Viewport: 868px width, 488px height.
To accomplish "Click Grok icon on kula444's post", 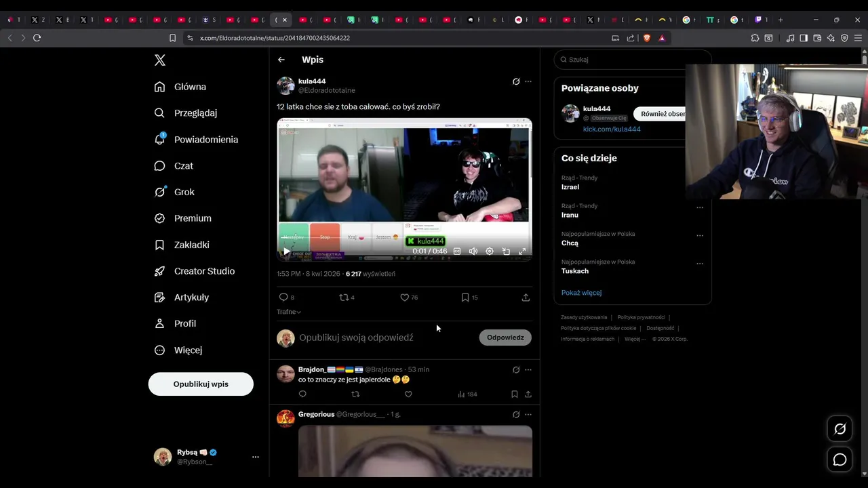I will (x=516, y=81).
